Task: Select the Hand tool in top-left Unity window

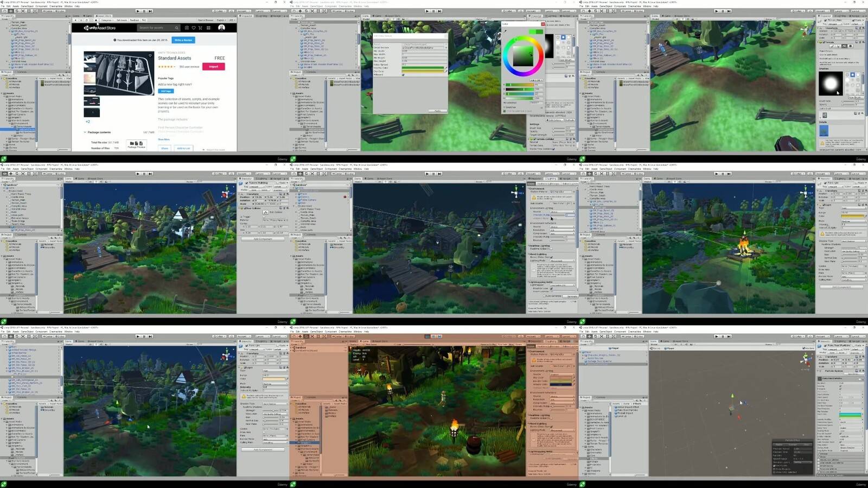Action: point(5,11)
